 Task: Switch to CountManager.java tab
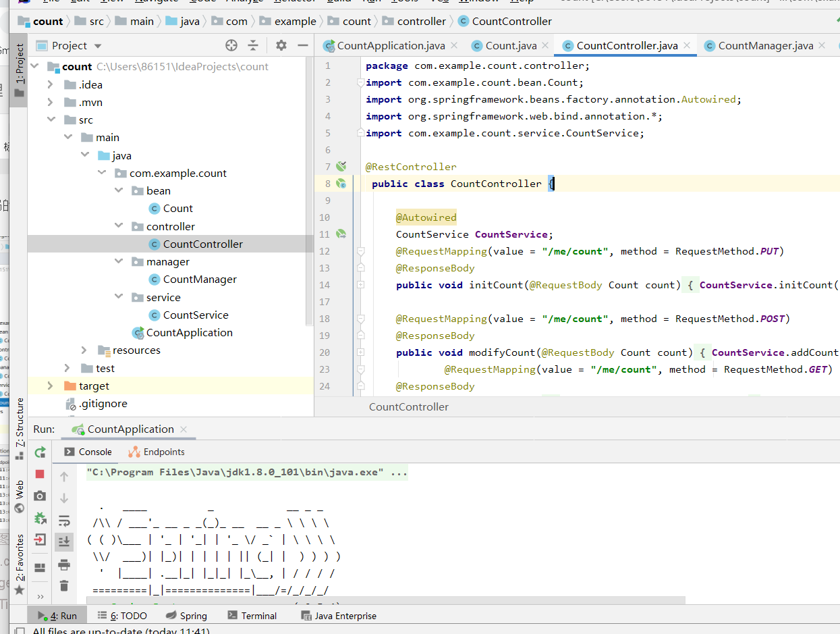coord(765,46)
